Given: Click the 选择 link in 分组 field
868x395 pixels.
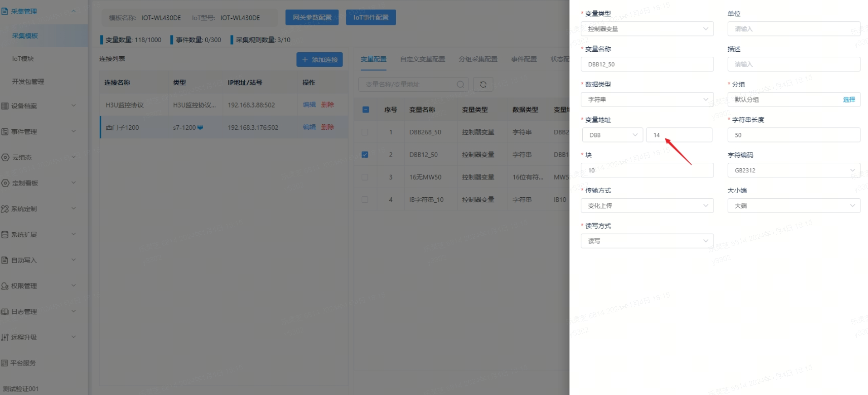Looking at the screenshot, I should [x=849, y=100].
